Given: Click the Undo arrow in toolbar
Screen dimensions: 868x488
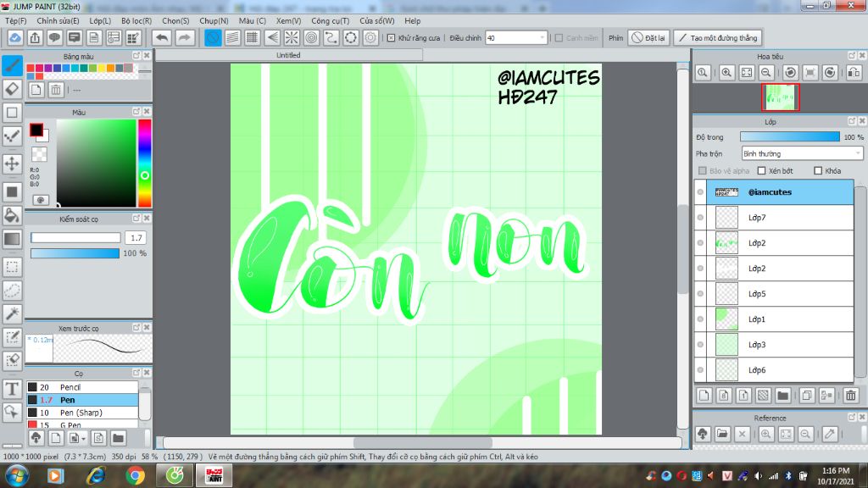Looking at the screenshot, I should [162, 37].
